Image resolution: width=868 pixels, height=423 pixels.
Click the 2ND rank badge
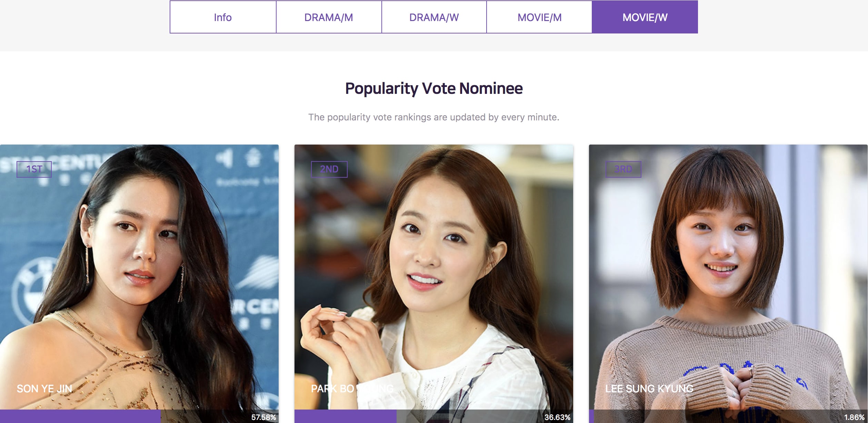tap(329, 169)
